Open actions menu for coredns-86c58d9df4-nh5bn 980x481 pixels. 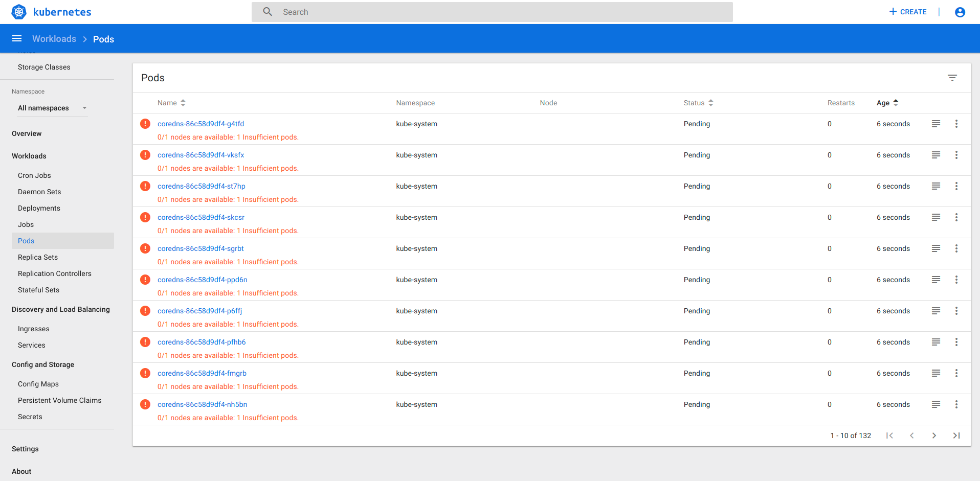pos(956,404)
